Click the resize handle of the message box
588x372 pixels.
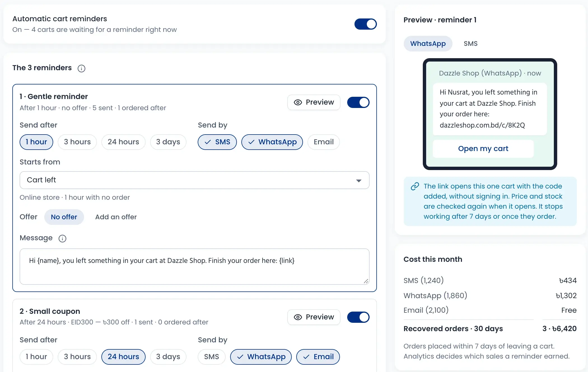pos(366,281)
